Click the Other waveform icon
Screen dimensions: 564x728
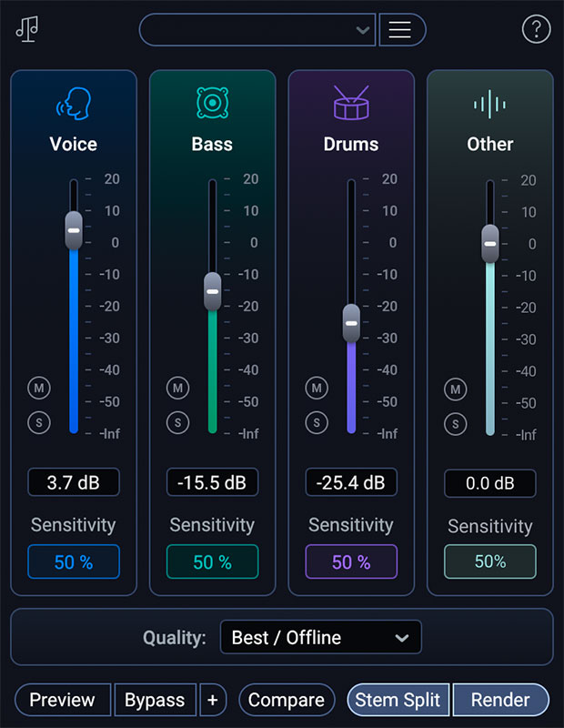489,105
